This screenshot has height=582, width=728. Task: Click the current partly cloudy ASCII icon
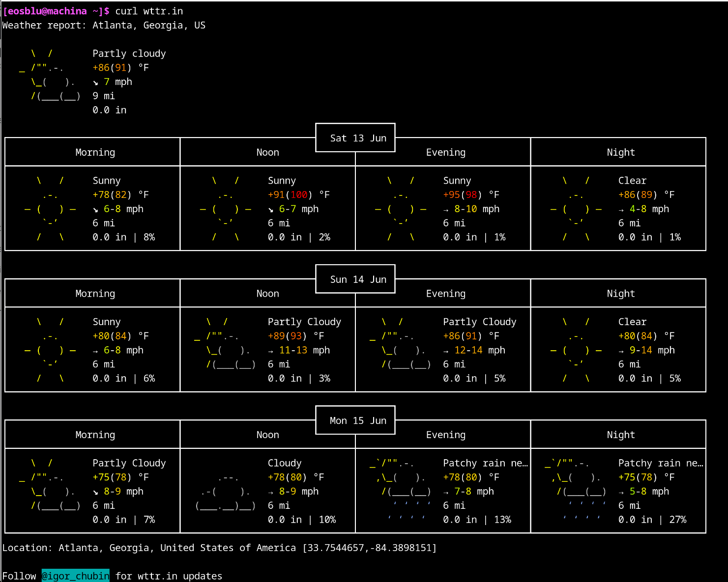coord(50,75)
